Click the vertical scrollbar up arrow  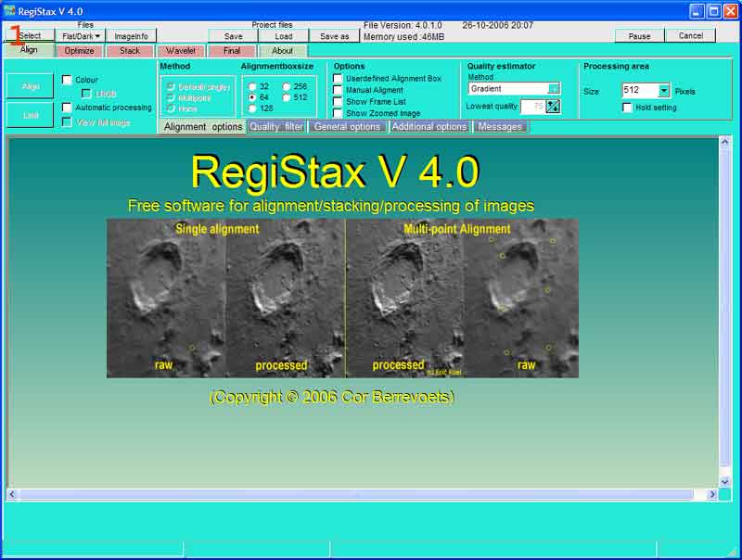[x=724, y=142]
